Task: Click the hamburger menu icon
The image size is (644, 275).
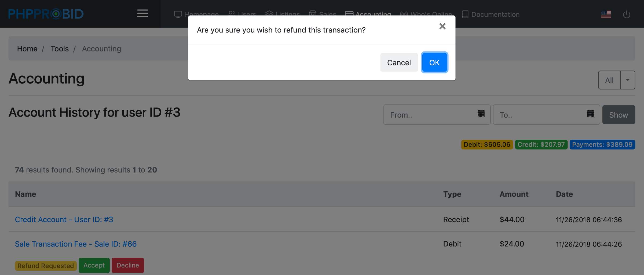Action: (x=142, y=13)
